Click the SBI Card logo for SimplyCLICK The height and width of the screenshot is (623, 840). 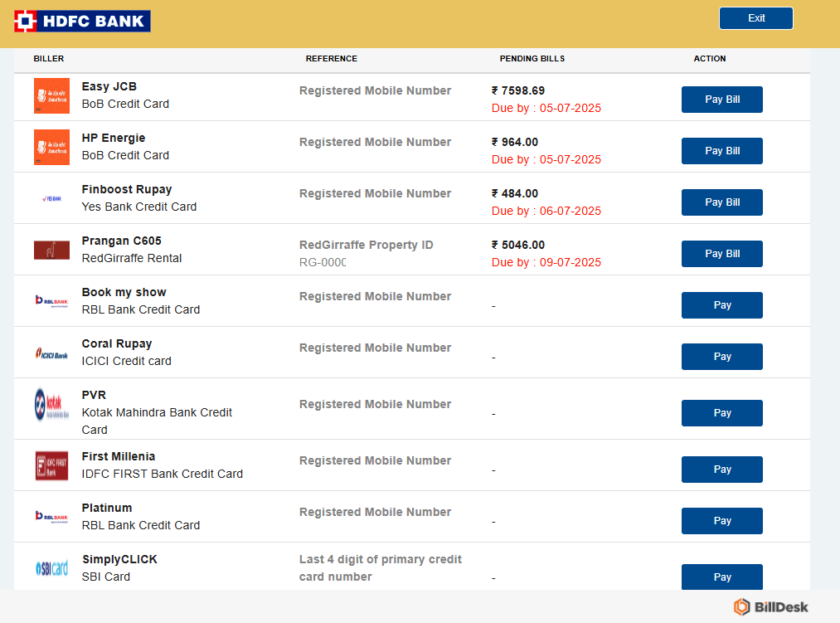click(x=51, y=567)
